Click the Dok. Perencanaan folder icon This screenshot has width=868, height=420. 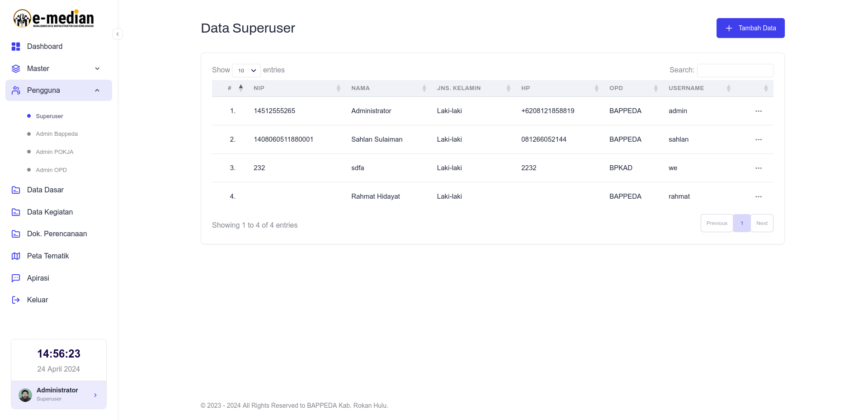(16, 234)
